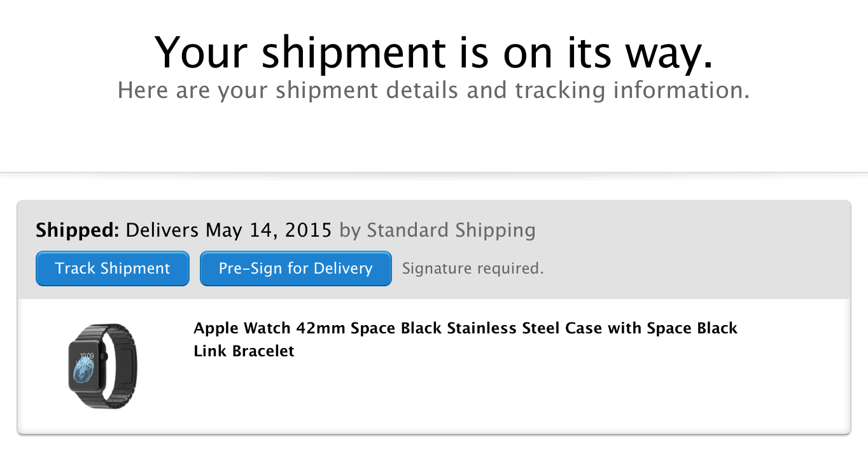The image size is (868, 453).
Task: Click the shipment details and tracking subheading
Action: click(x=433, y=90)
